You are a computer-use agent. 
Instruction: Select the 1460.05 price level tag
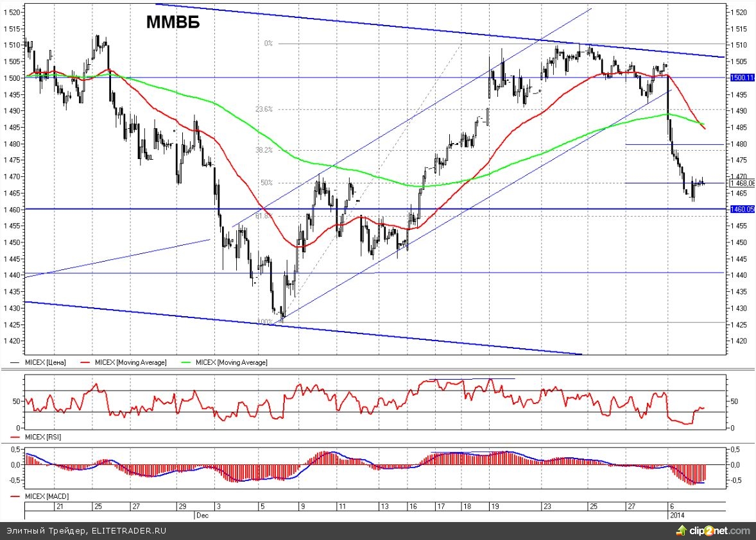743,210
